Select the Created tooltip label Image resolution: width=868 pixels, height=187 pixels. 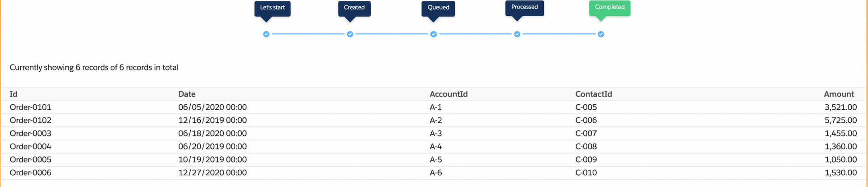click(x=354, y=8)
